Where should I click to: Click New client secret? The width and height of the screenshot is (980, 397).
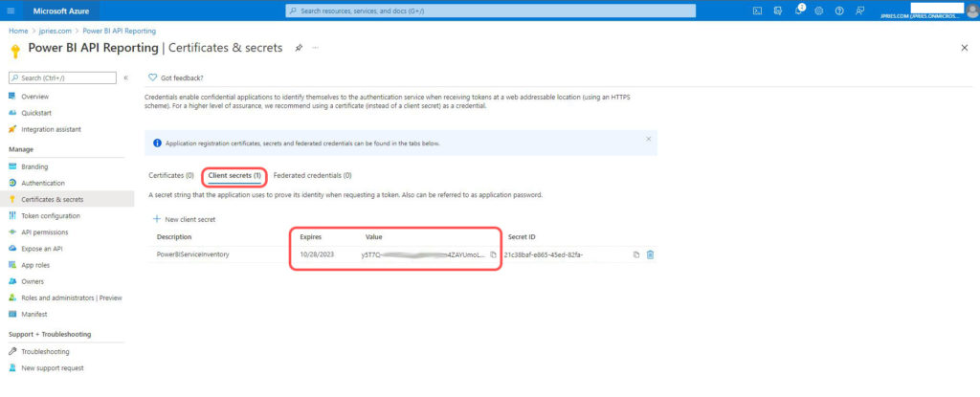coord(185,219)
